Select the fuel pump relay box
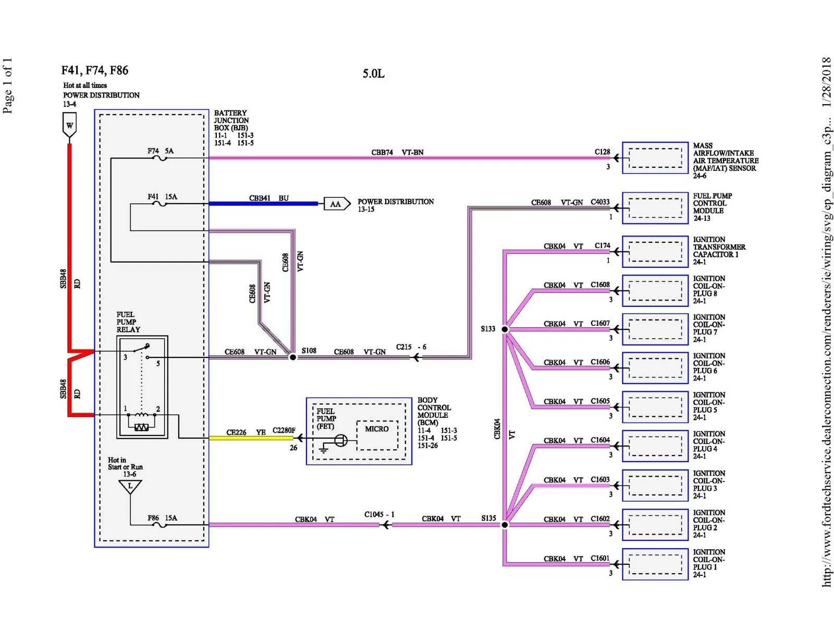The image size is (834, 644). pyautogui.click(x=142, y=387)
